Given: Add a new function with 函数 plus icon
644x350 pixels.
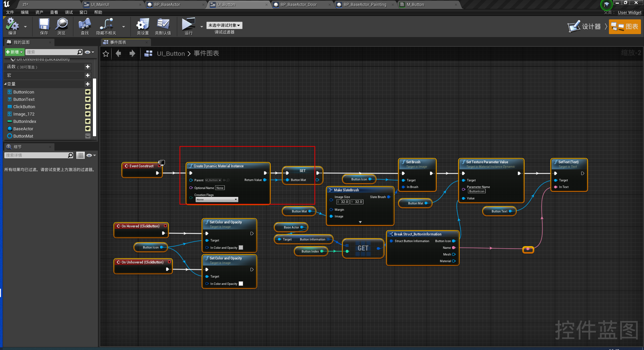Looking at the screenshot, I should pos(88,67).
